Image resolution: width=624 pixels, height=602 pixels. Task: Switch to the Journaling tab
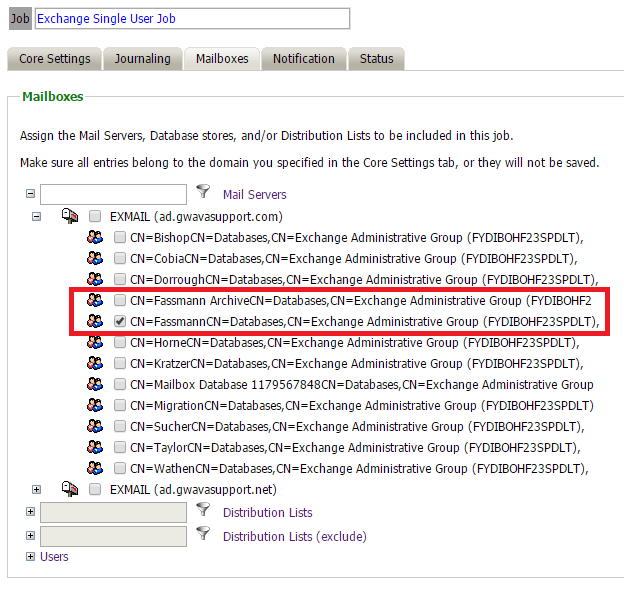pos(142,58)
